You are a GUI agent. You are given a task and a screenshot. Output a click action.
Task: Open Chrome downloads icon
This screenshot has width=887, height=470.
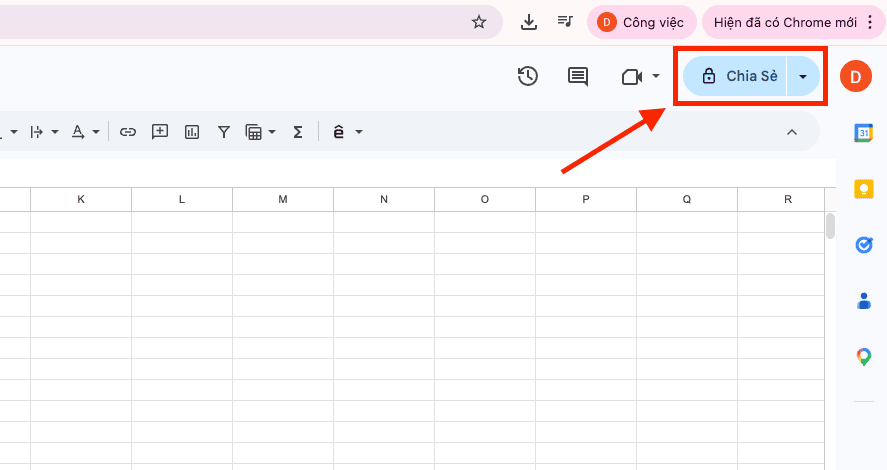tap(528, 22)
